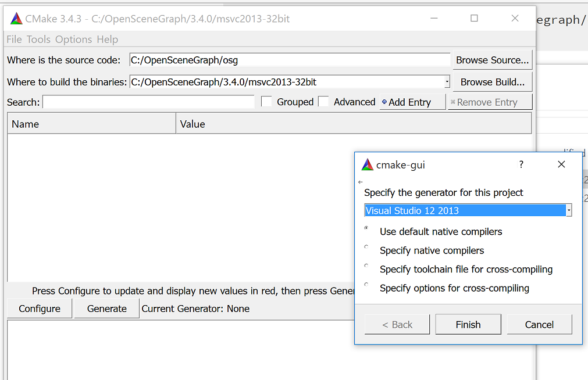Click Current Generator: None label
The image size is (588, 380).
tap(195, 309)
